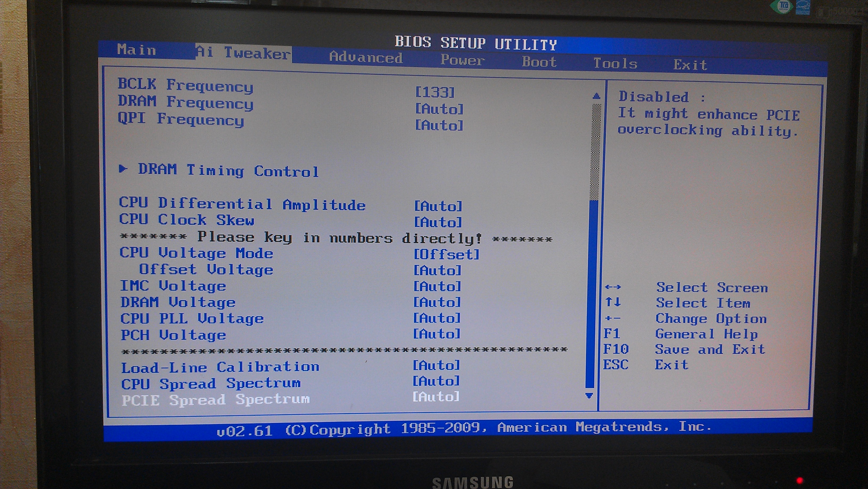Change Load-Line Calibration Auto value
The width and height of the screenshot is (868, 489).
[x=436, y=365]
